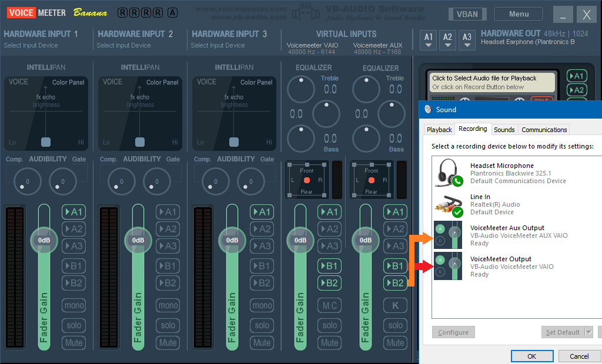Switch to Communications tab in Sound dialog
The height and width of the screenshot is (364, 602).
[x=544, y=130]
